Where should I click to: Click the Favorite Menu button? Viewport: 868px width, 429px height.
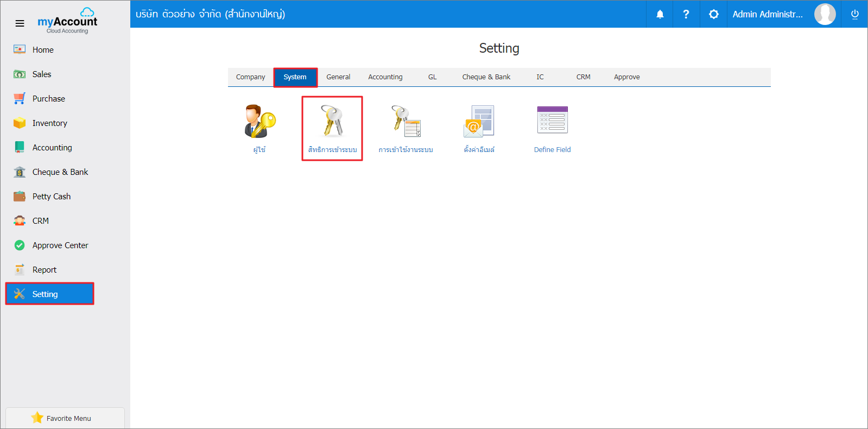pyautogui.click(x=65, y=418)
